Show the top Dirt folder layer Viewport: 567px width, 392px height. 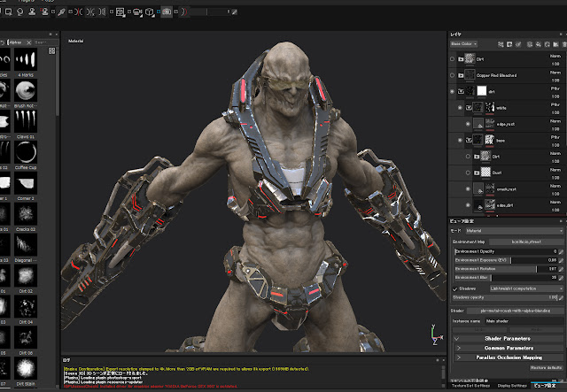click(452, 59)
